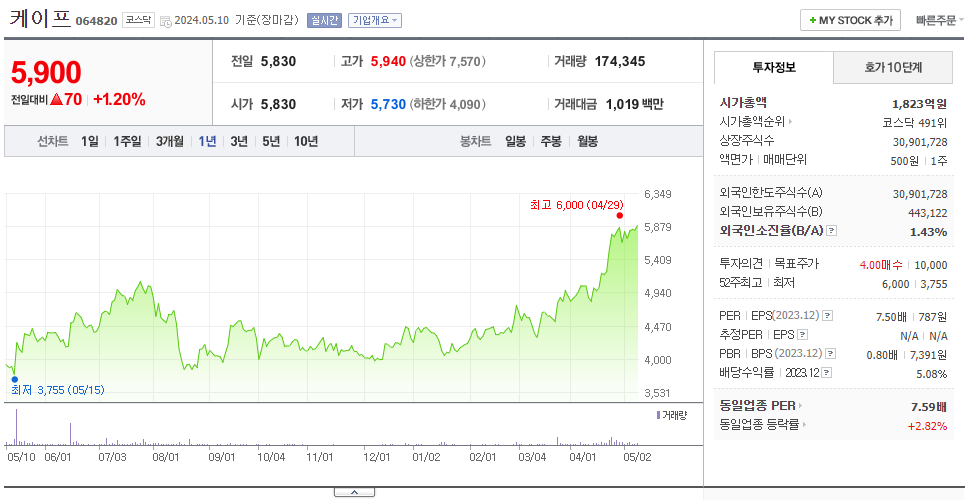Click the 저가 value 5,730
Viewport: 968px width, 500px height.
388,104
